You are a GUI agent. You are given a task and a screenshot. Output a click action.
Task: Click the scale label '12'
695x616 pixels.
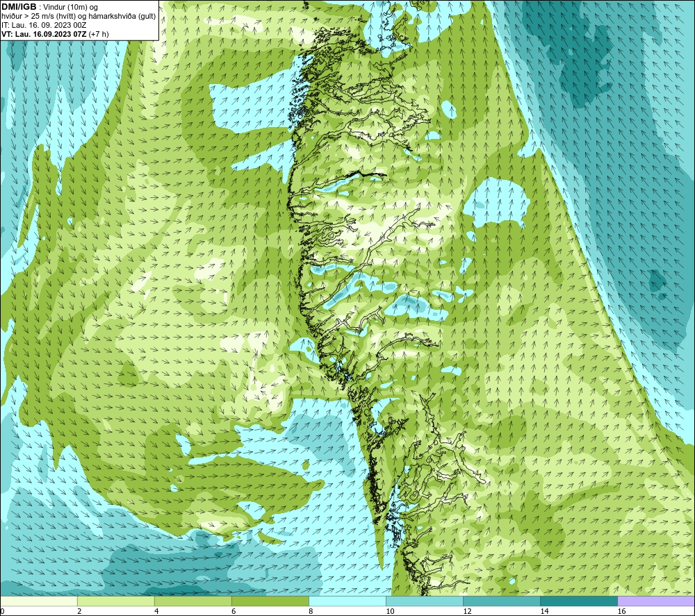click(x=467, y=611)
